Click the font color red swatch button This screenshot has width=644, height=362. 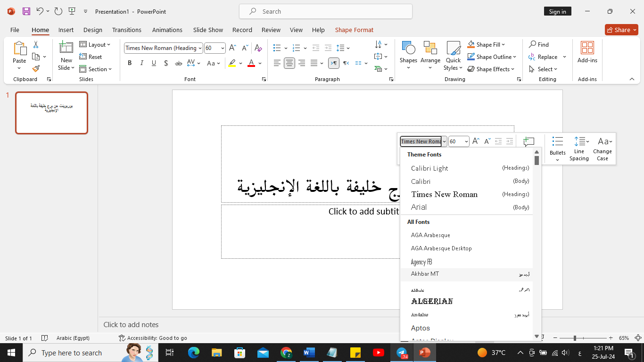[251, 63]
